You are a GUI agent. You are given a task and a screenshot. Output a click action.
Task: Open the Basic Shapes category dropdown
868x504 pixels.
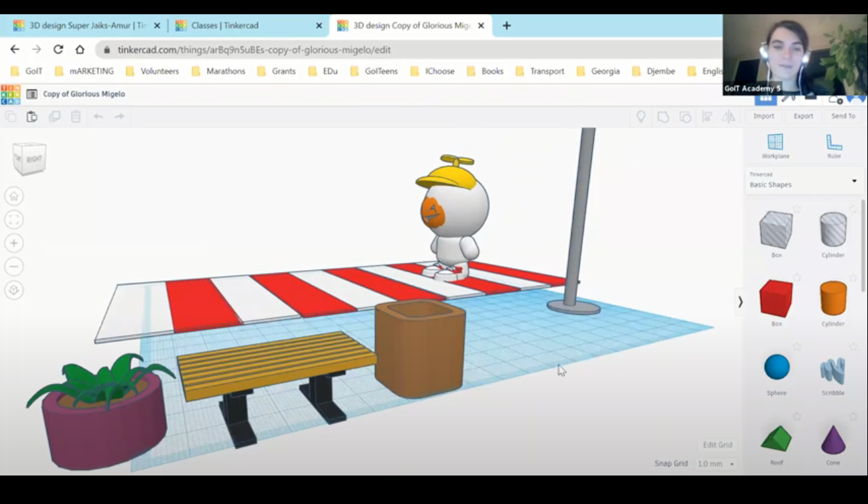[801, 181]
